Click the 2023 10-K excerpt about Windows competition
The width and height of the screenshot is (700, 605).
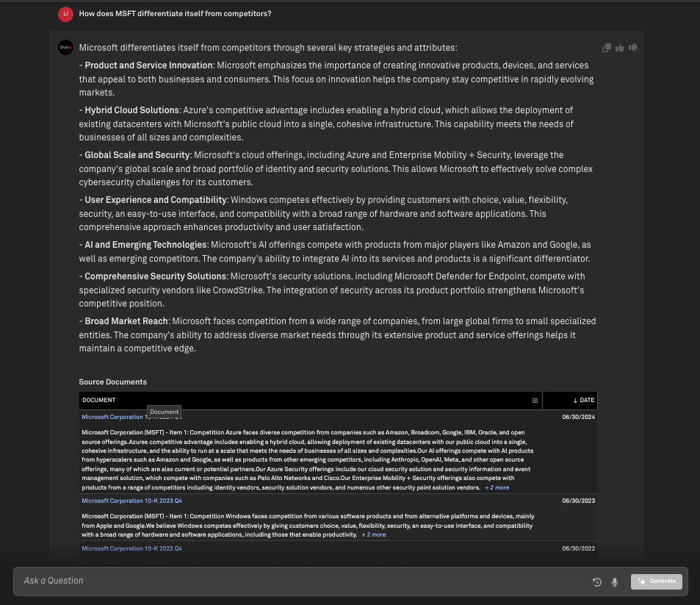pyautogui.click(x=308, y=526)
